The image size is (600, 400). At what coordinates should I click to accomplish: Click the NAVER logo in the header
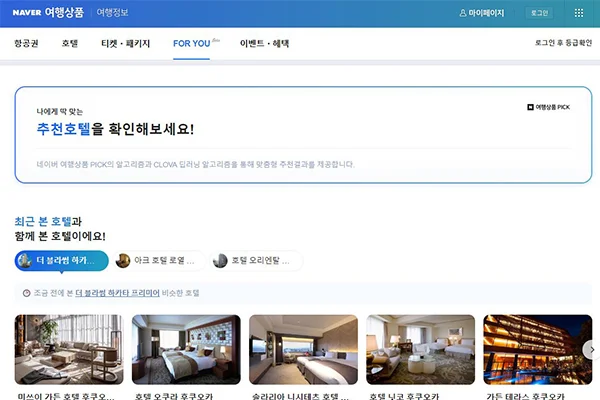(27, 13)
